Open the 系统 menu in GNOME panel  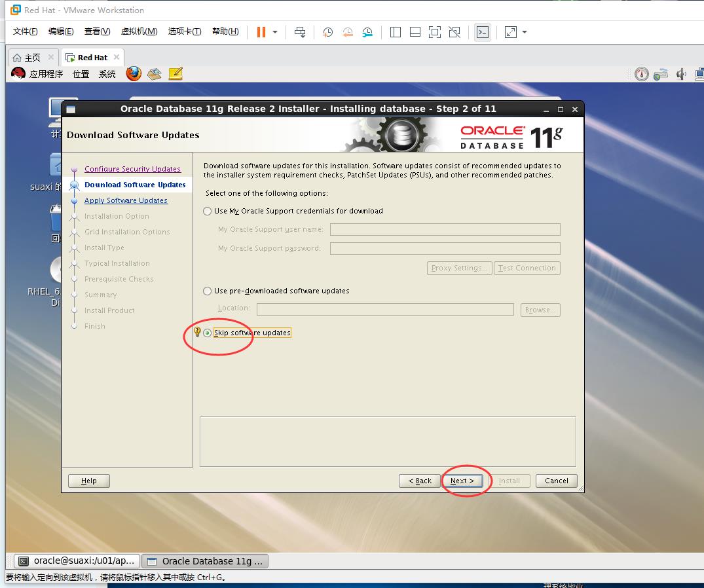(107, 74)
